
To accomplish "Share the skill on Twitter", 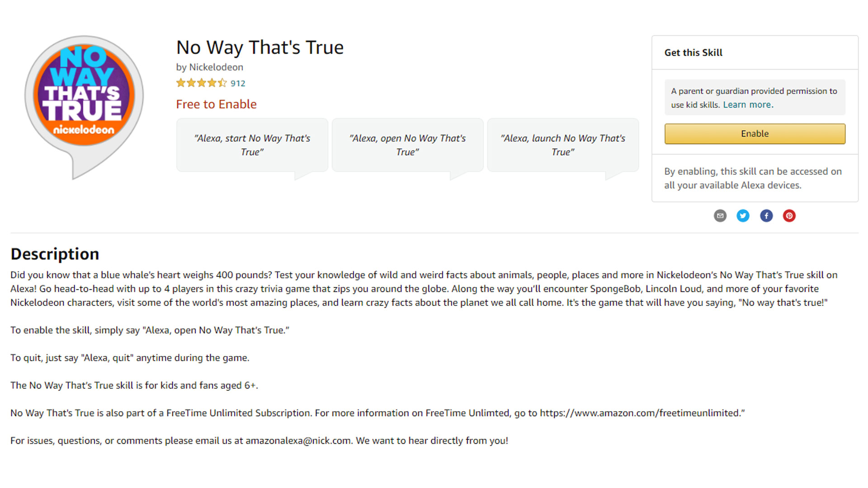I will 743,216.
